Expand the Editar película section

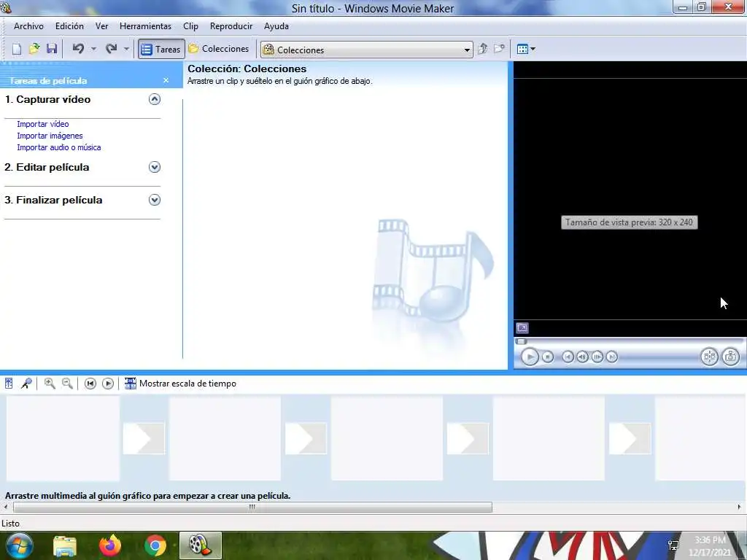[x=155, y=167]
